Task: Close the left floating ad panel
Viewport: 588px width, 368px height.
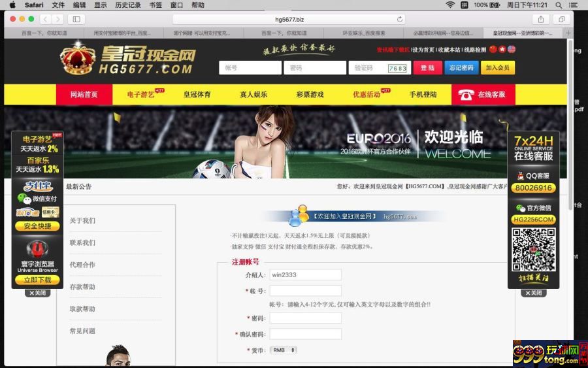Action: (37, 293)
